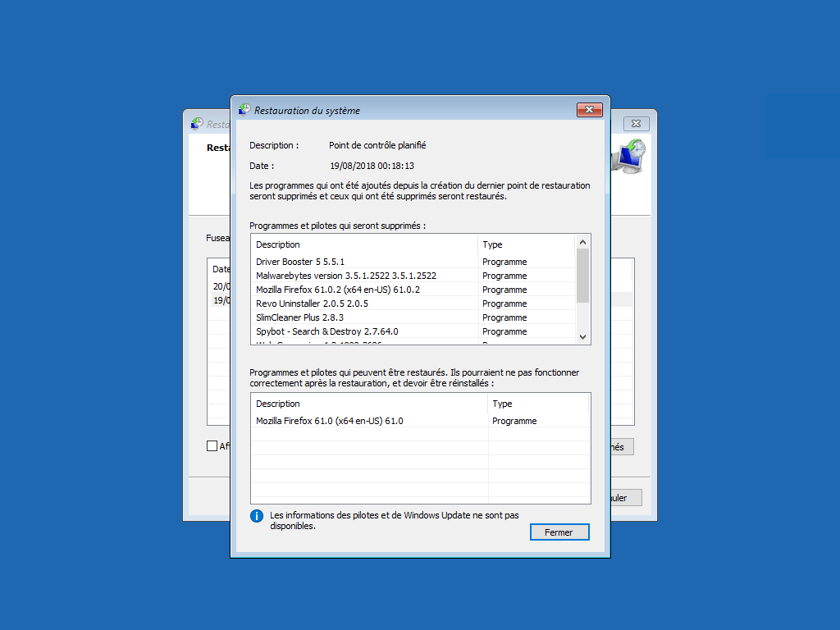This screenshot has height=630, width=840.
Task: Click the removed programs list scrollbar thumb
Action: coord(583,276)
